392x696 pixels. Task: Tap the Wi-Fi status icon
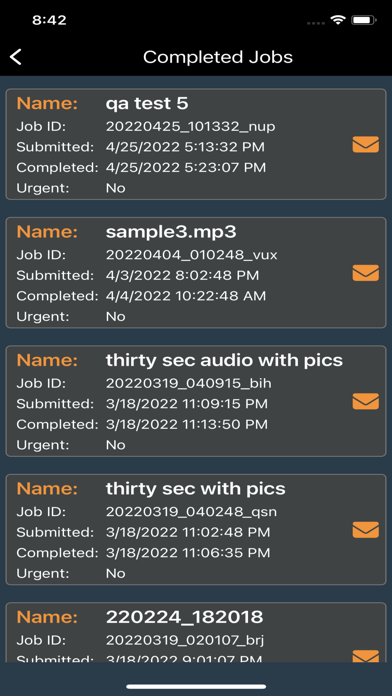click(338, 20)
